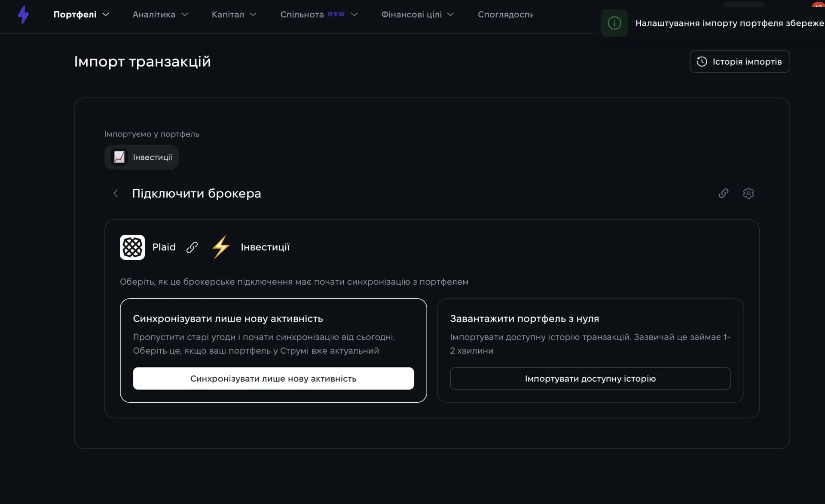Viewport: 825px width, 504px height.
Task: Go back using the arrow beside Підключити брокера
Action: click(x=116, y=193)
